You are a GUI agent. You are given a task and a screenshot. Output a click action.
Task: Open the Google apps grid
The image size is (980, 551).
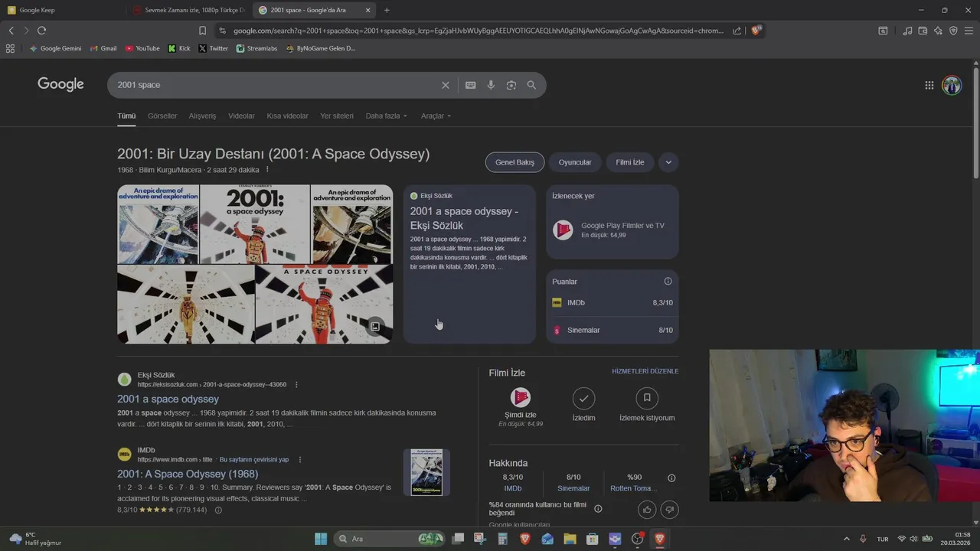click(x=929, y=85)
